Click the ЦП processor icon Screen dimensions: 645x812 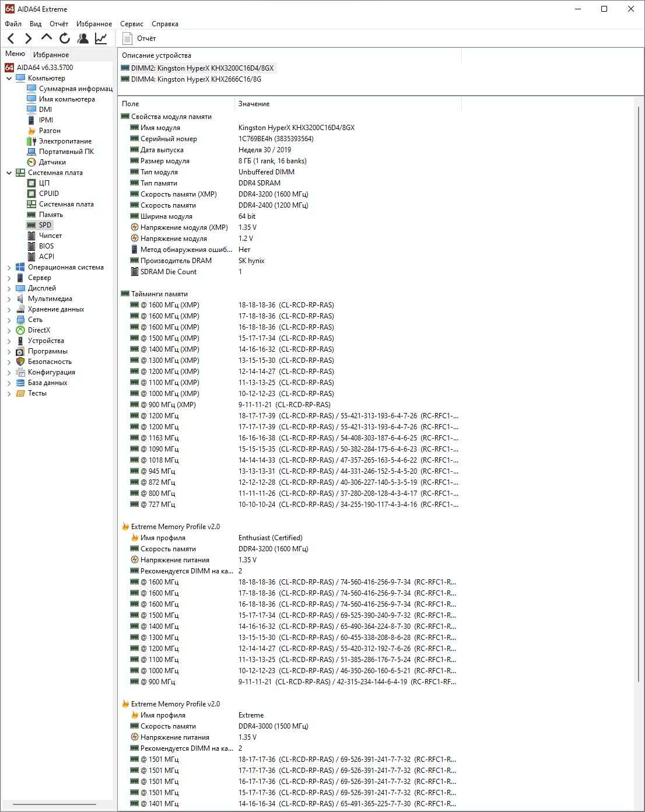(31, 183)
